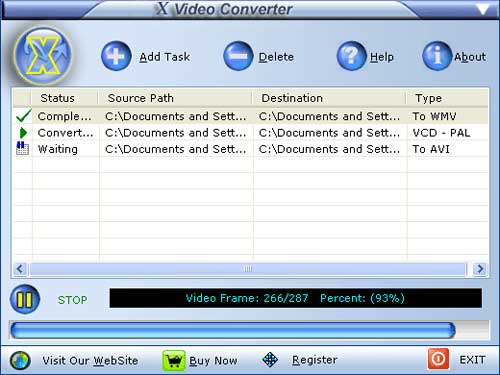Select the Completed To WMV task row
Screen dimensions: 500x375
(x=251, y=116)
